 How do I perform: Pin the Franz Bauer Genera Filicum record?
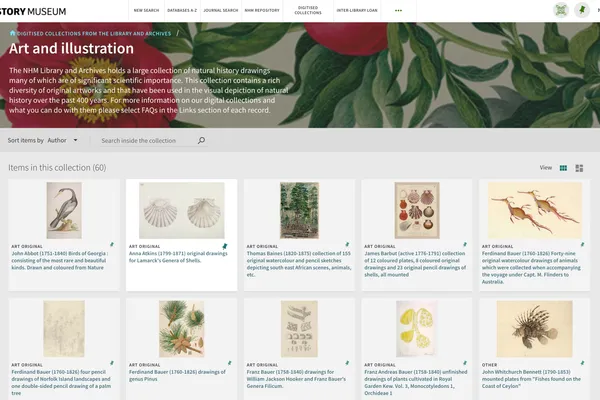[347, 363]
